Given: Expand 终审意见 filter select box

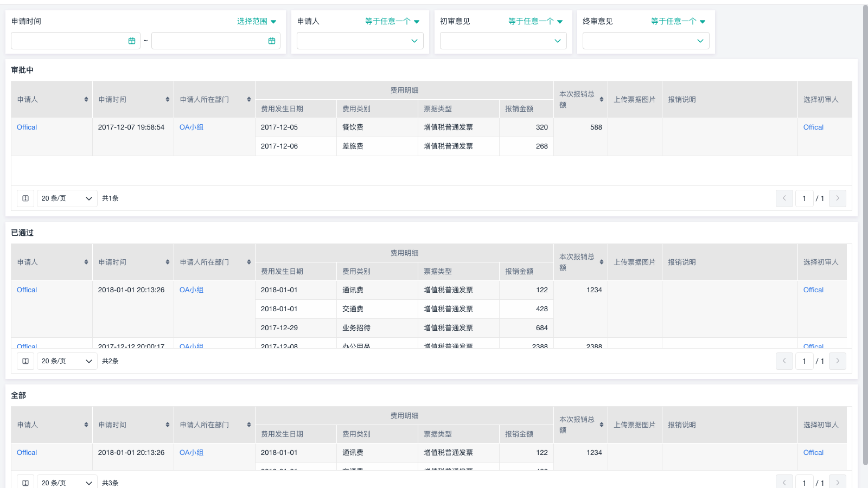Looking at the screenshot, I should (x=646, y=41).
